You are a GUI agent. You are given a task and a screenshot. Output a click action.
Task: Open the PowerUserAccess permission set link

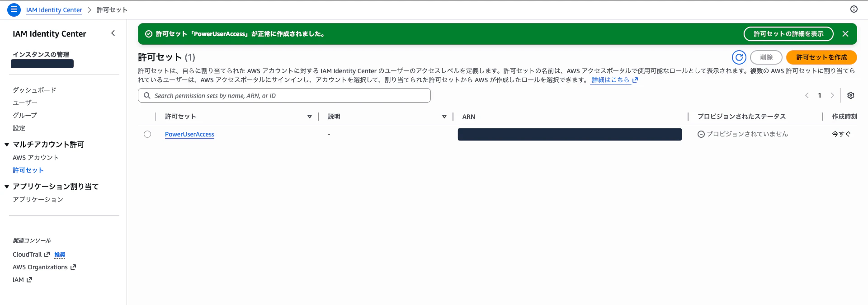point(189,134)
